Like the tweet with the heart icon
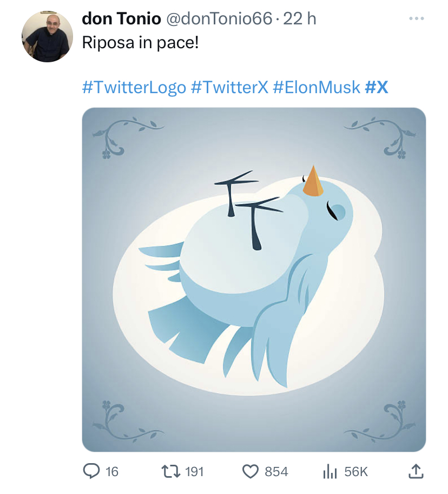This screenshot has width=448, height=494. (251, 472)
